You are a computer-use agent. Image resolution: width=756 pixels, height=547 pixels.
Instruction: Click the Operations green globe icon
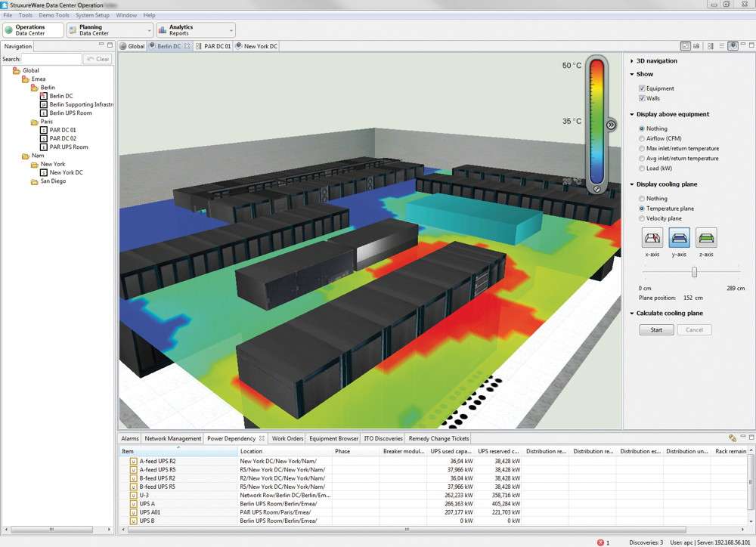(x=8, y=30)
